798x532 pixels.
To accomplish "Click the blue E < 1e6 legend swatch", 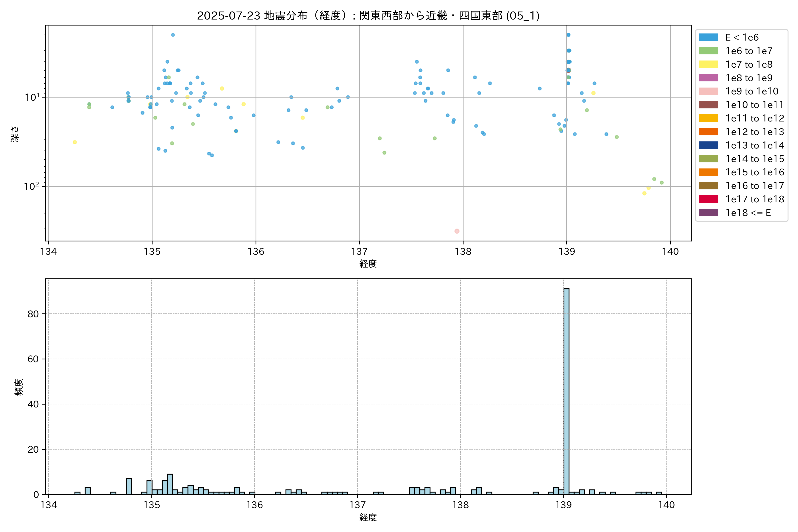I will click(x=708, y=37).
